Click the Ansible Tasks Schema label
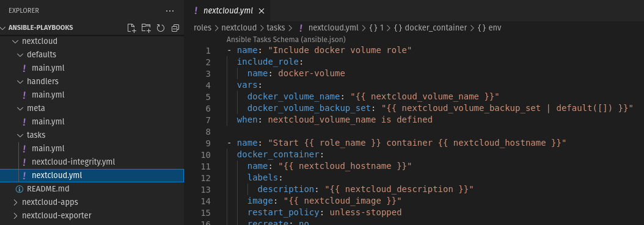Screen dimensions: 644x225 click(286, 40)
